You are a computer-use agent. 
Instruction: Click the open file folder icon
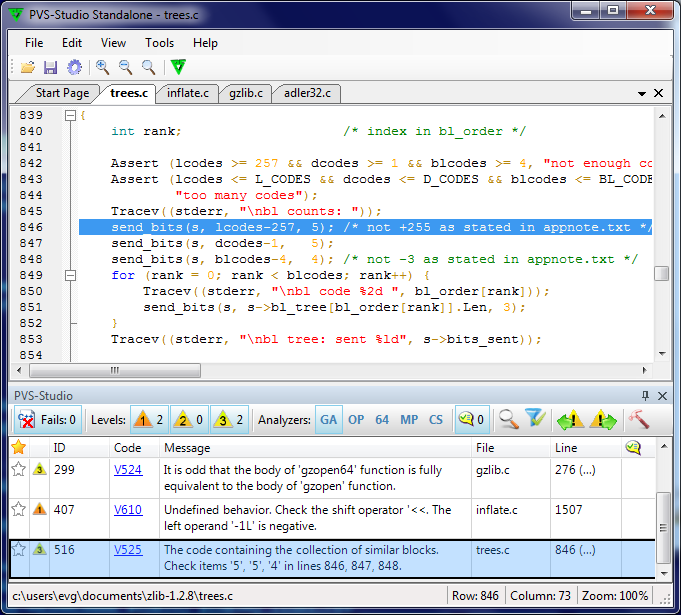point(28,67)
